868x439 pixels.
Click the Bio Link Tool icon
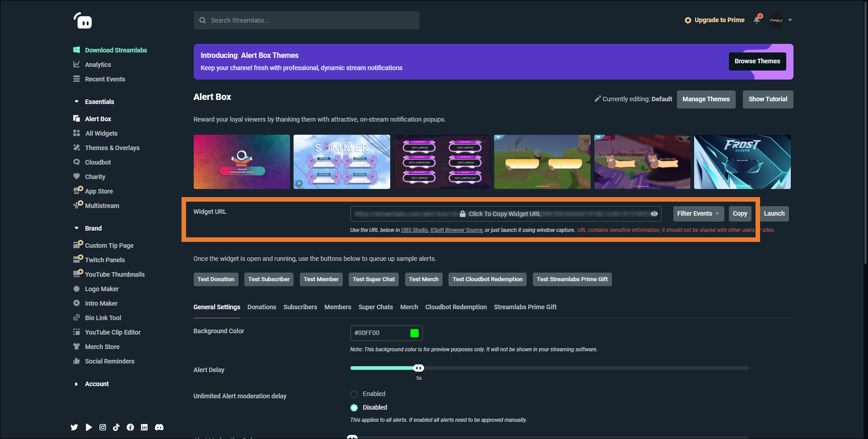pos(77,317)
